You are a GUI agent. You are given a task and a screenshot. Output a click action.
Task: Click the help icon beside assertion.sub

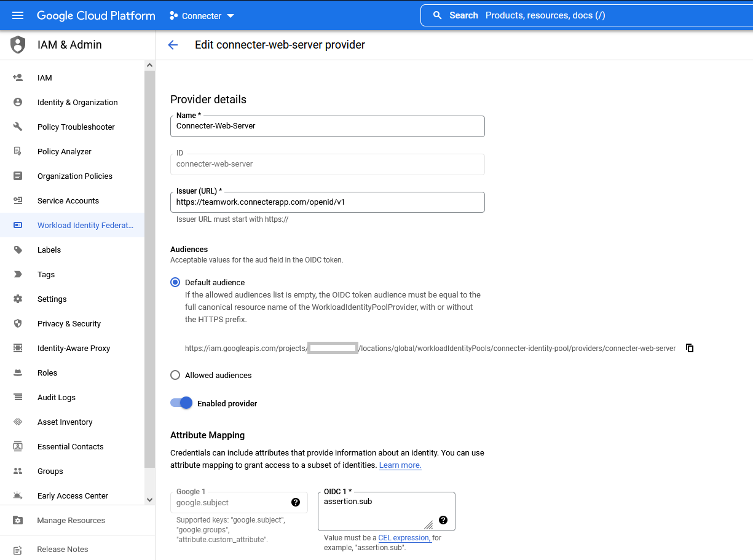coord(443,520)
